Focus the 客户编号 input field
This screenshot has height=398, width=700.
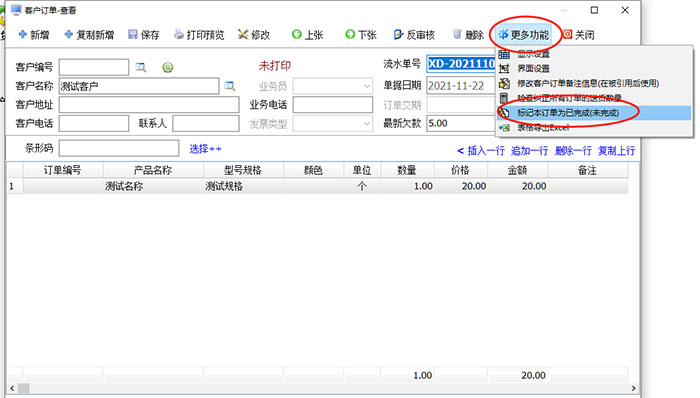[x=94, y=67]
